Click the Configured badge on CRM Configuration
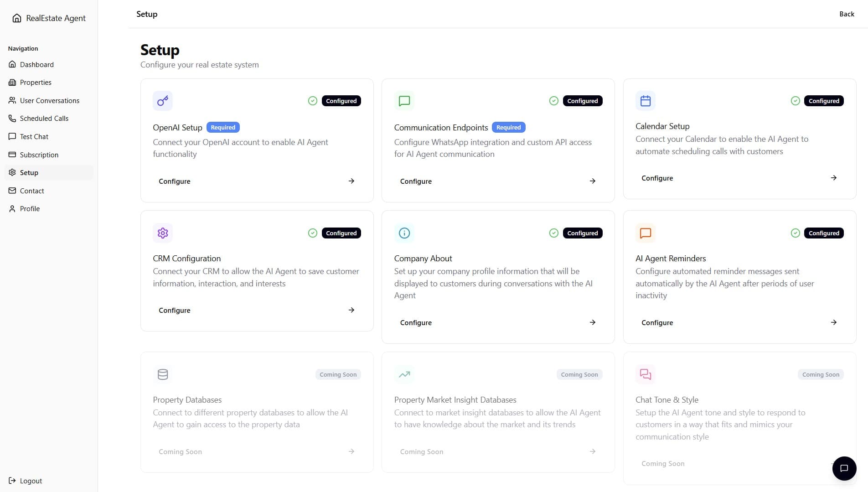The image size is (868, 492). coord(341,233)
